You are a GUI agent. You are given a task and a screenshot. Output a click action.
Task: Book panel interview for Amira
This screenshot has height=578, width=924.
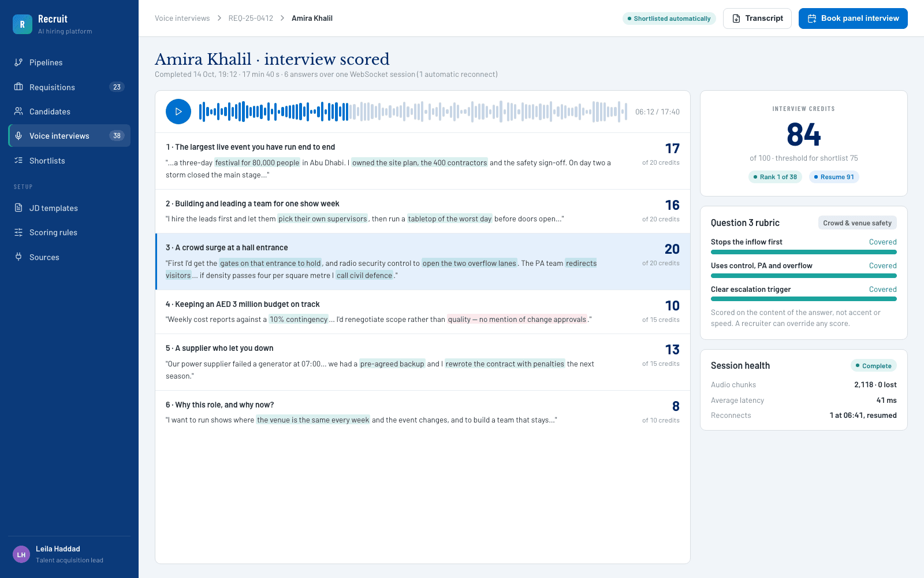(x=853, y=18)
